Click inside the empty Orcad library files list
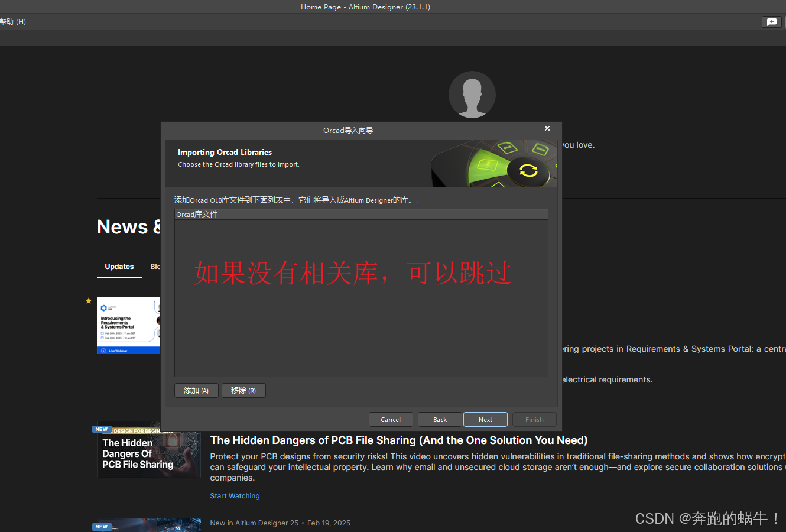This screenshot has width=786, height=532. click(x=361, y=298)
